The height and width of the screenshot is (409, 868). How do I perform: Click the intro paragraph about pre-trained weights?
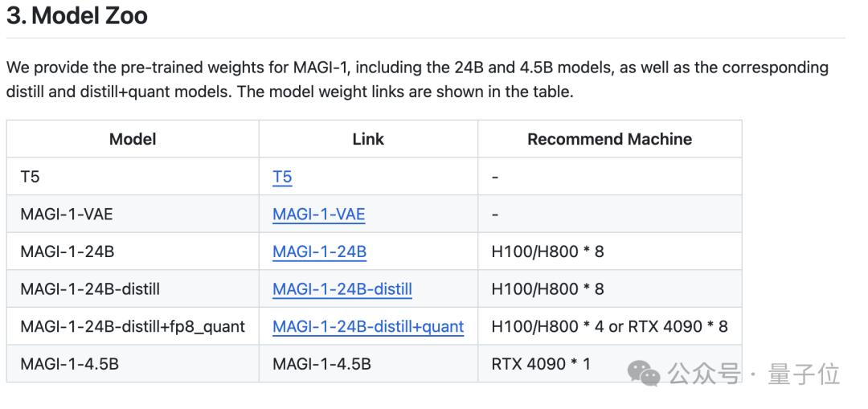pos(417,79)
